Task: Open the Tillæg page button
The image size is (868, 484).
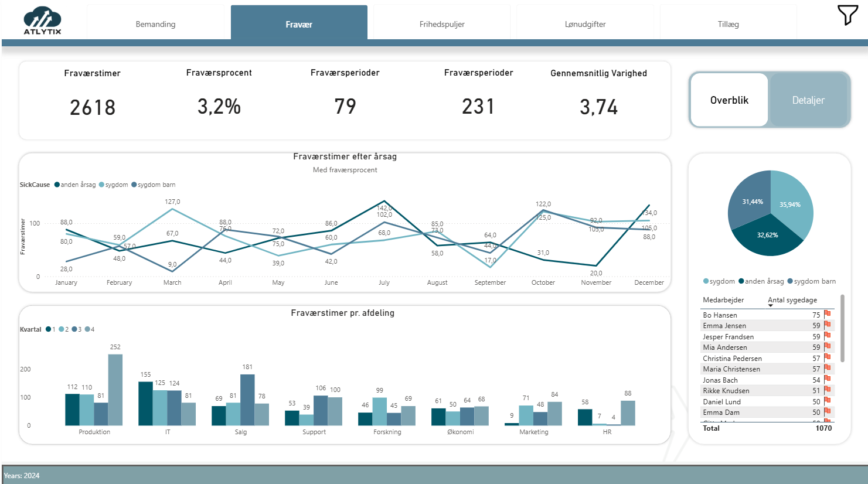Action: point(728,24)
